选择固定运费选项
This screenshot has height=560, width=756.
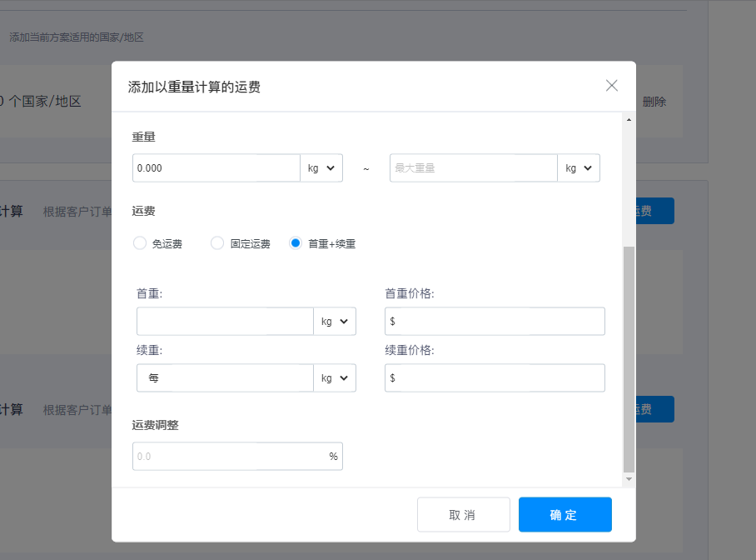click(x=216, y=242)
